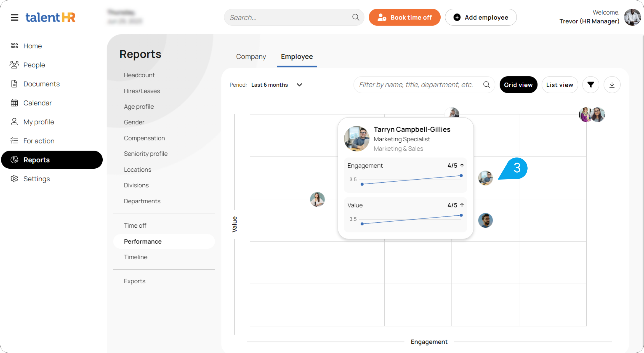Click Book time off button
Viewport: 644px width, 353px height.
405,17
